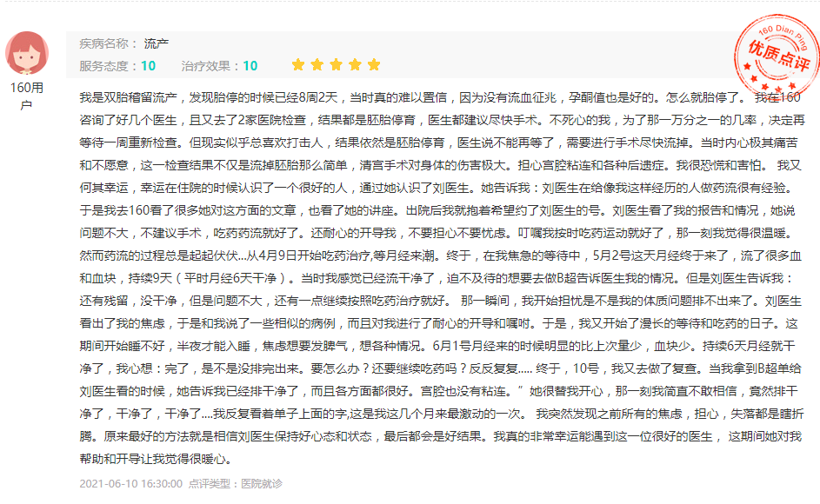Image resolution: width=820 pixels, height=504 pixels.
Task: Click the 160用户 username label
Action: tap(27, 96)
